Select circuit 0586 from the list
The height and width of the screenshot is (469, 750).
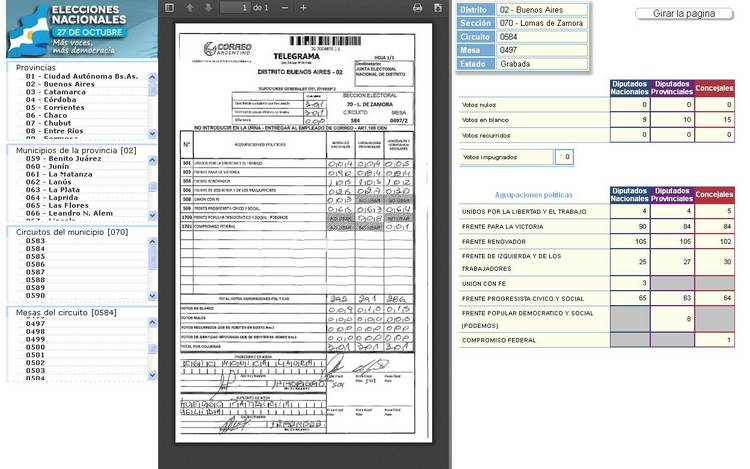click(x=35, y=264)
